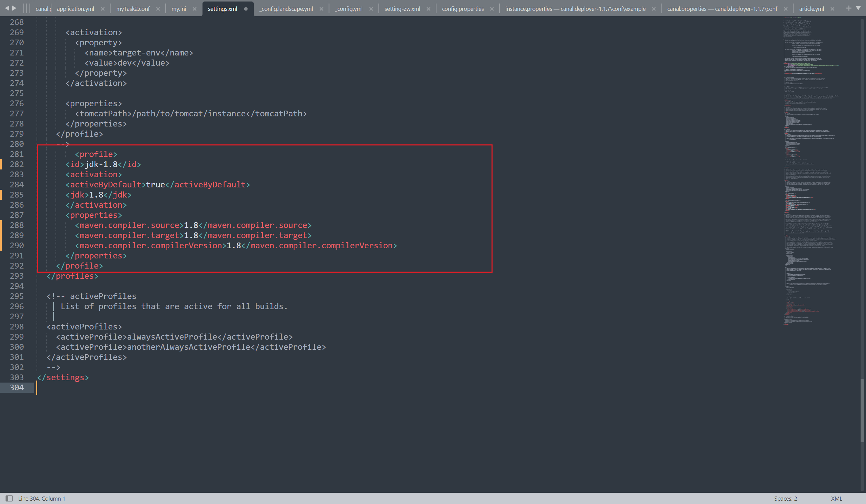Click Line 304, Column 1 status text
The height and width of the screenshot is (504, 866).
[x=42, y=499]
